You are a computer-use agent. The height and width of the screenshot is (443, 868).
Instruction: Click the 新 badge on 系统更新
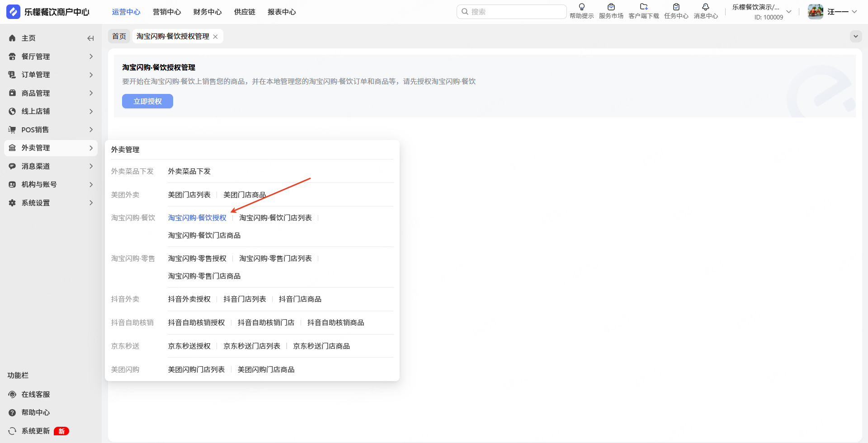[61, 431]
